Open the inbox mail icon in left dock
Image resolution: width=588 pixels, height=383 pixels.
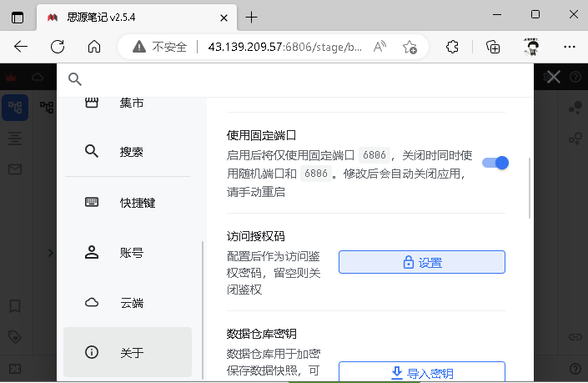pyautogui.click(x=15, y=169)
